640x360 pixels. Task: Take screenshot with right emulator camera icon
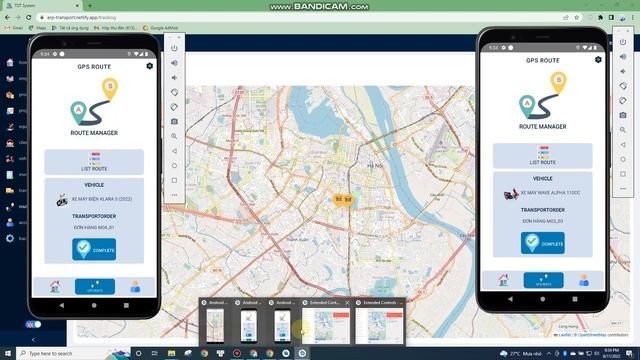click(x=623, y=116)
